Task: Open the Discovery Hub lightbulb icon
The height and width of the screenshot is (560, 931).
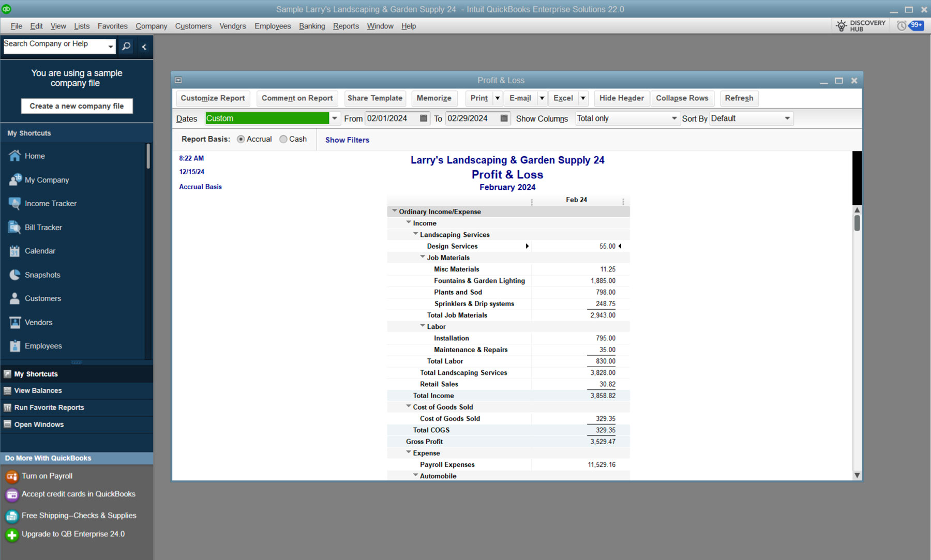Action: [842, 26]
